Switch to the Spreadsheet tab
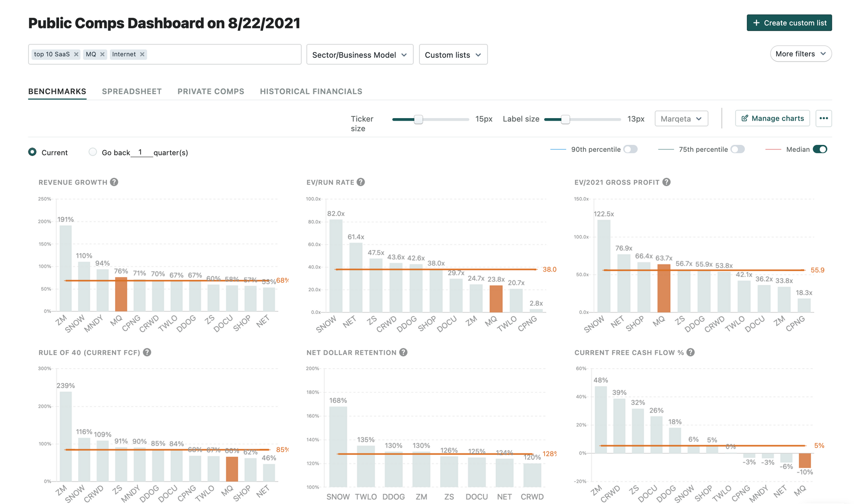The image size is (863, 504). click(132, 91)
